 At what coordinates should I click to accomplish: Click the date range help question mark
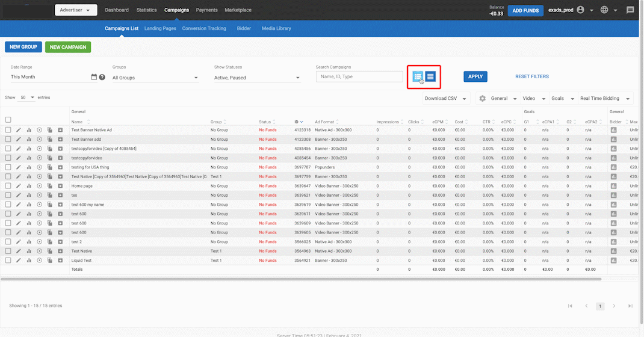(102, 77)
